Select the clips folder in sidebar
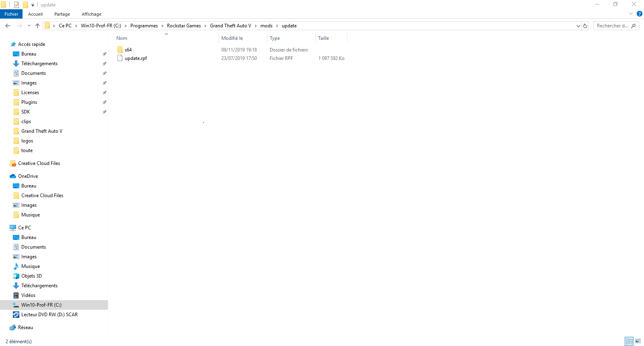The height and width of the screenshot is (346, 644). [26, 122]
